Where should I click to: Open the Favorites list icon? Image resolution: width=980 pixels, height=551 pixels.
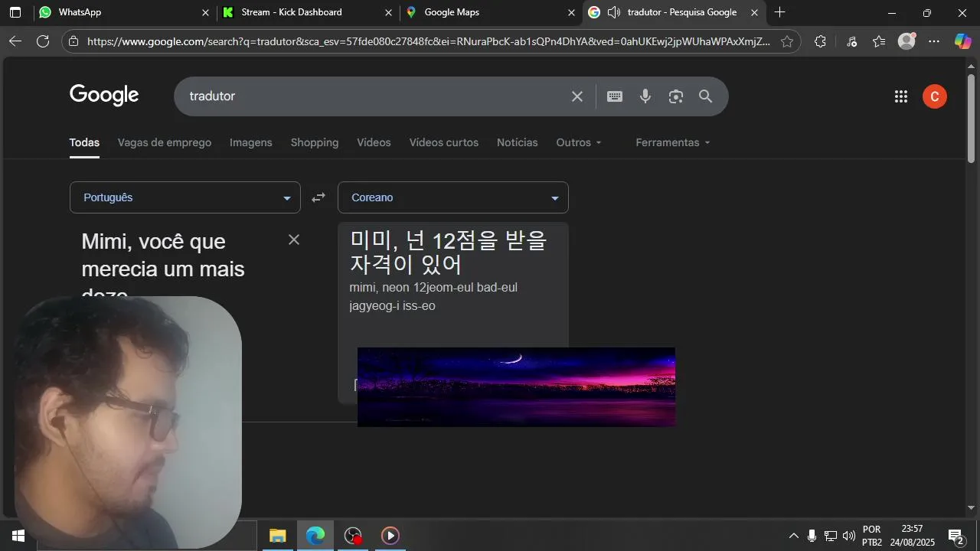[879, 41]
